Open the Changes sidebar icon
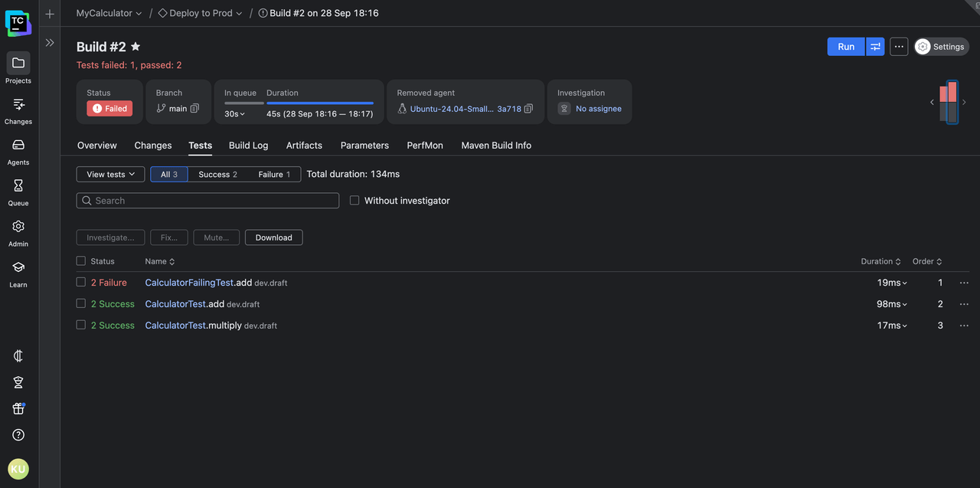This screenshot has height=488, width=980. (18, 105)
